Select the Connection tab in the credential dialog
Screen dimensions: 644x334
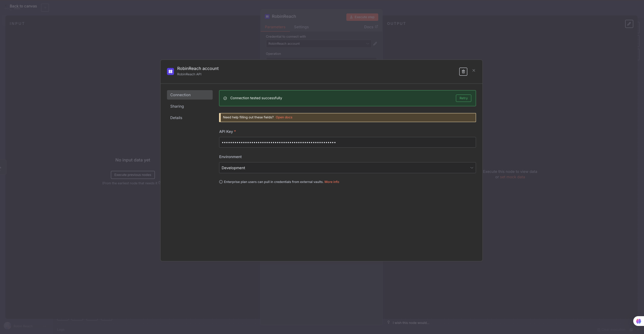click(189, 95)
